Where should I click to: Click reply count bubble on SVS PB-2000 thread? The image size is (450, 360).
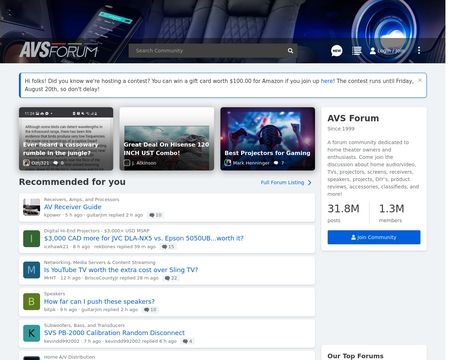click(188, 341)
